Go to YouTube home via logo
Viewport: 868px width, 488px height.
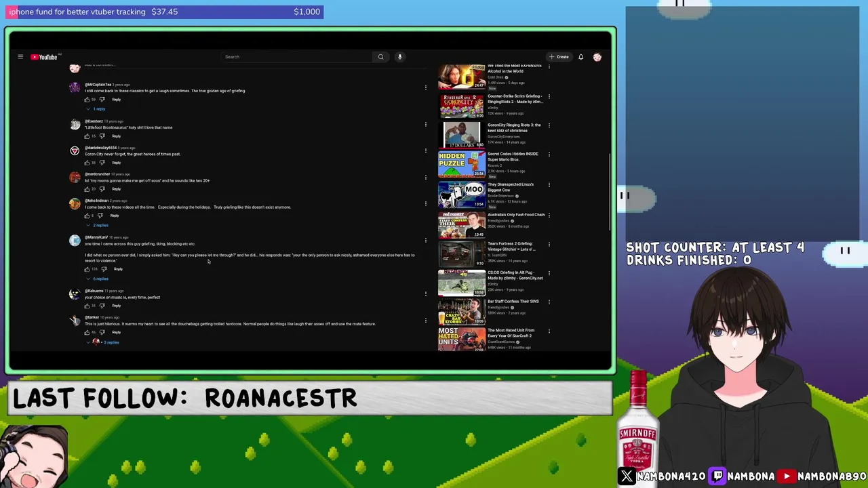[x=44, y=57]
